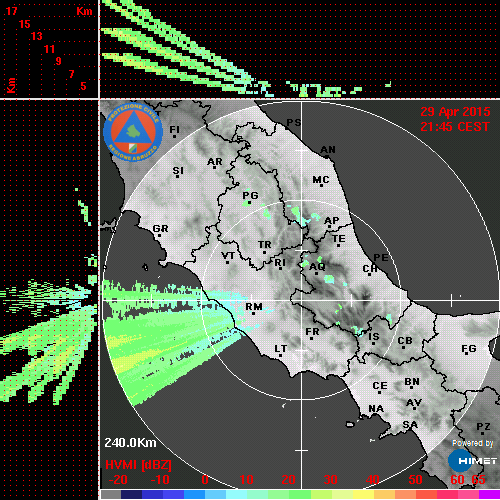Click the '20' scale value
The image size is (500, 500).
click(x=288, y=480)
